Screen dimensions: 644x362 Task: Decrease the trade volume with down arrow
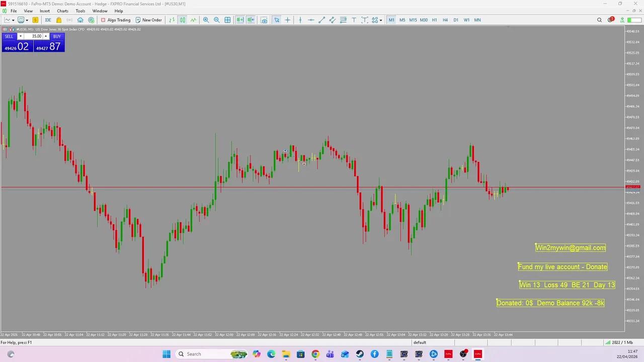pyautogui.click(x=21, y=36)
